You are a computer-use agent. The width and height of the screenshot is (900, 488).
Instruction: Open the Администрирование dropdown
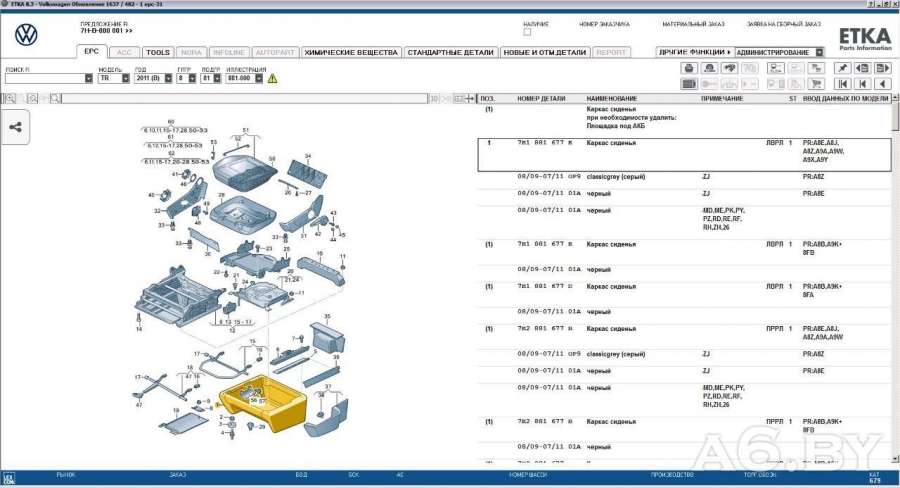point(819,52)
